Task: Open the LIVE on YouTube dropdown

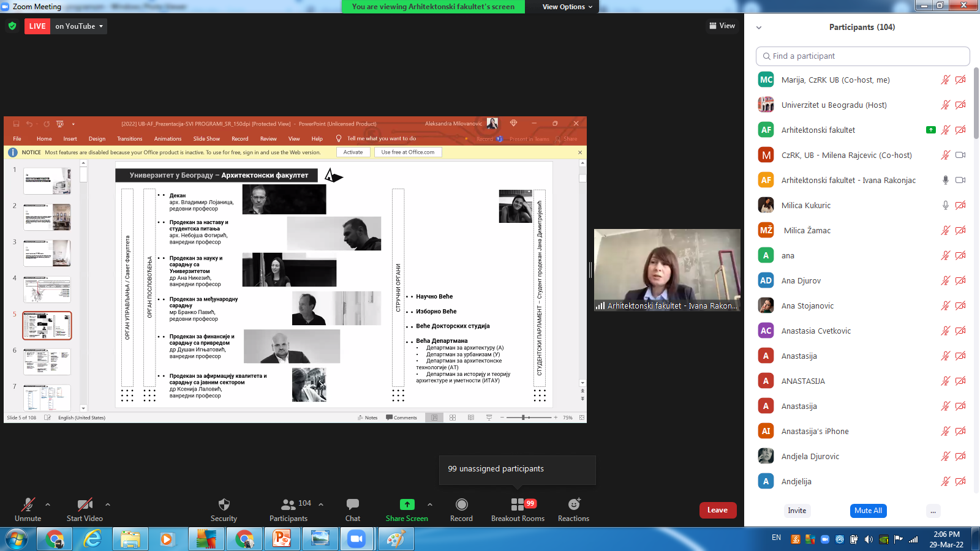Action: click(x=79, y=26)
